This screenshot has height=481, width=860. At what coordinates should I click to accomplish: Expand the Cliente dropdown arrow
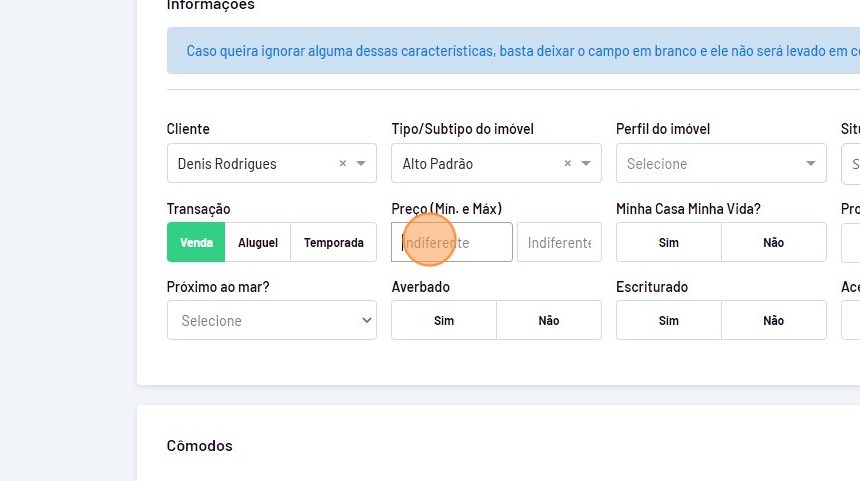point(361,164)
